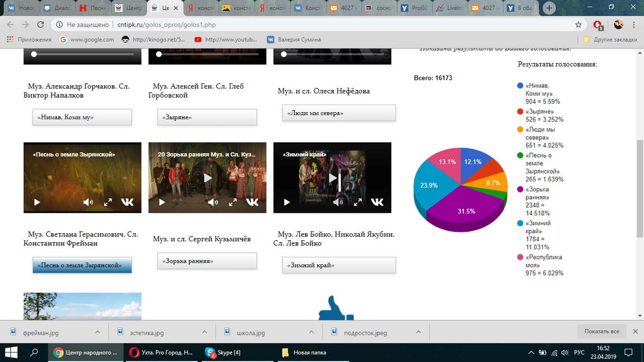This screenshot has height=362, width=644.
Task: Click the purple «Зорька ранняя» pie slice
Action: (463, 211)
